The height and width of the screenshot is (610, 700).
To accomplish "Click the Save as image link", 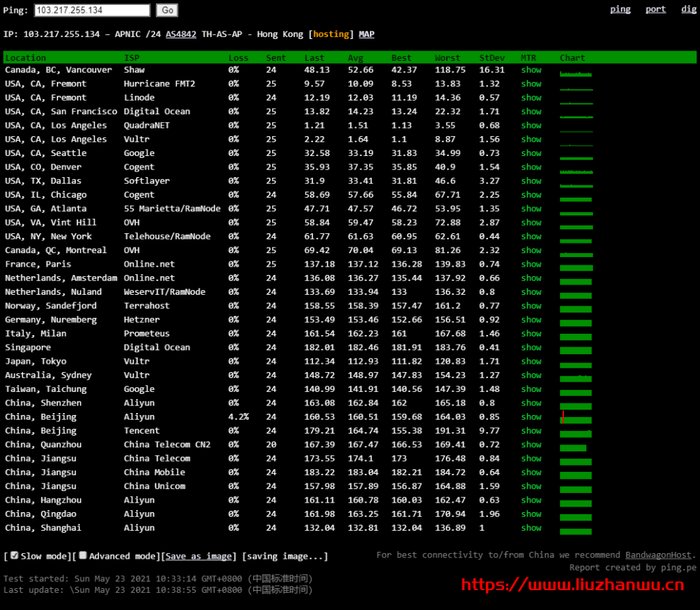I will coord(200,557).
